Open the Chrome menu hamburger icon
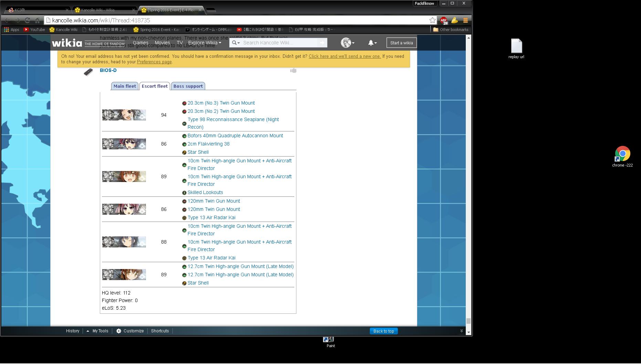 coord(465,21)
